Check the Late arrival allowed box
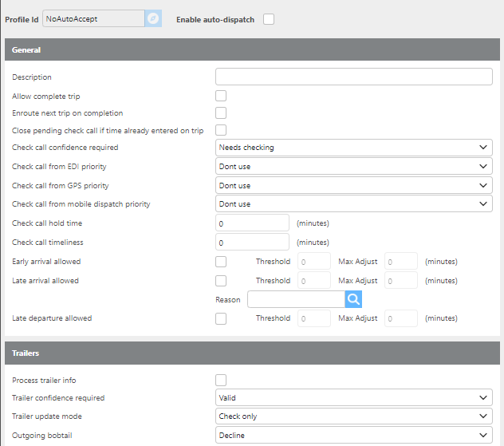This screenshot has width=504, height=446. pyautogui.click(x=221, y=281)
